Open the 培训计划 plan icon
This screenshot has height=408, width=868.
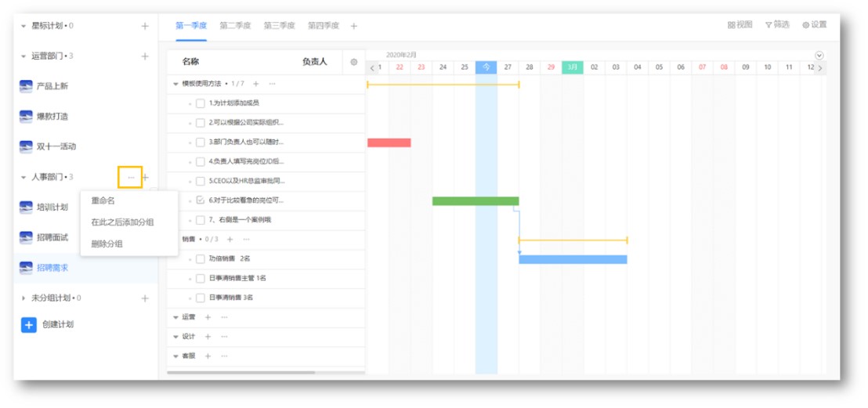26,207
